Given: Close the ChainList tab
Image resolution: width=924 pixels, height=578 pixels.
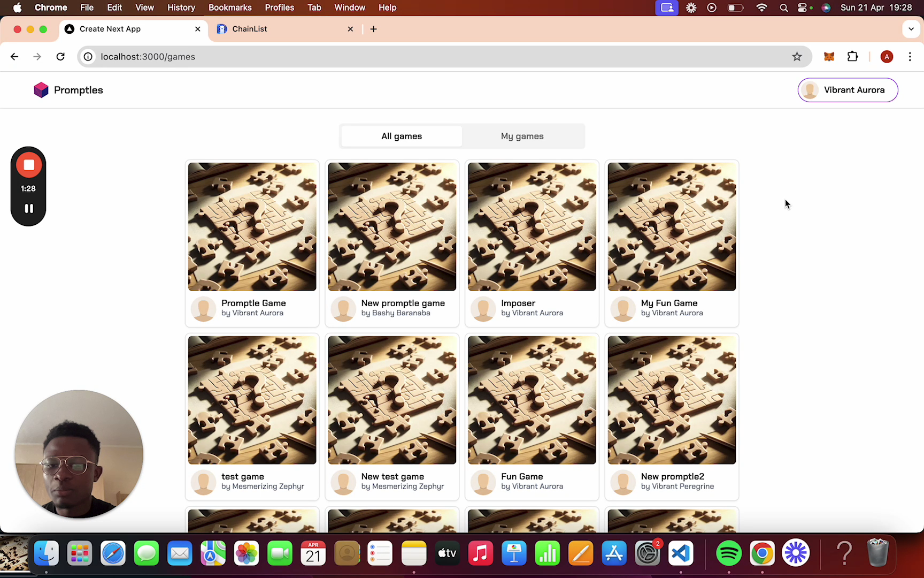Looking at the screenshot, I should [x=350, y=29].
